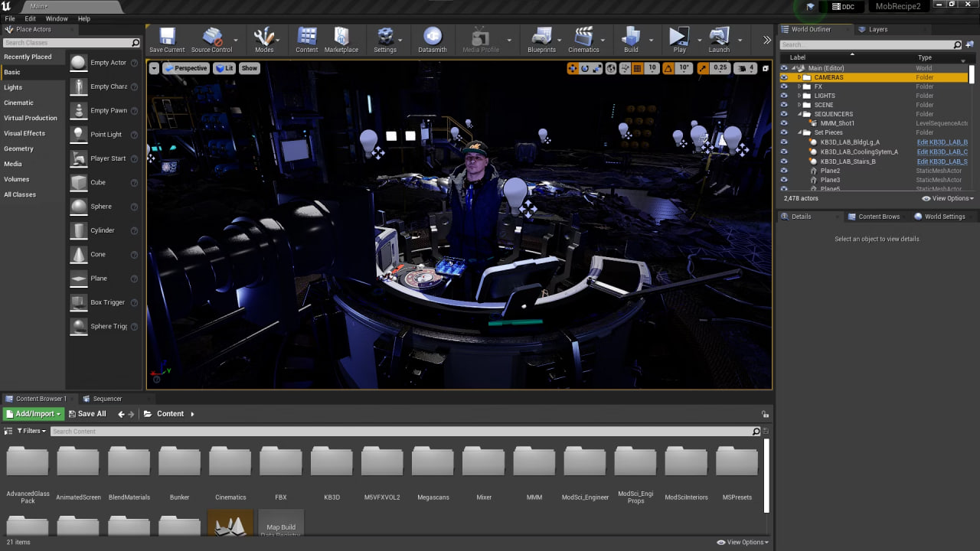Toggle visibility of MMM_Shot1 actor
This screenshot has height=551, width=980.
(x=782, y=123)
